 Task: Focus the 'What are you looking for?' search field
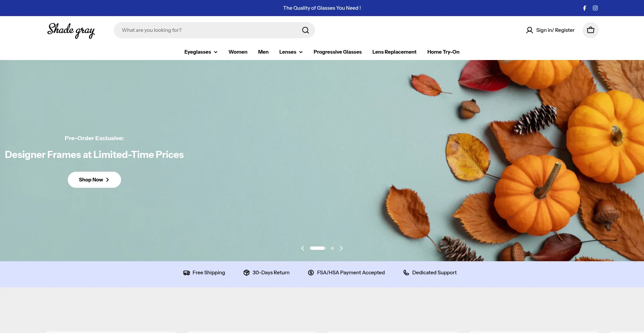pos(208,30)
